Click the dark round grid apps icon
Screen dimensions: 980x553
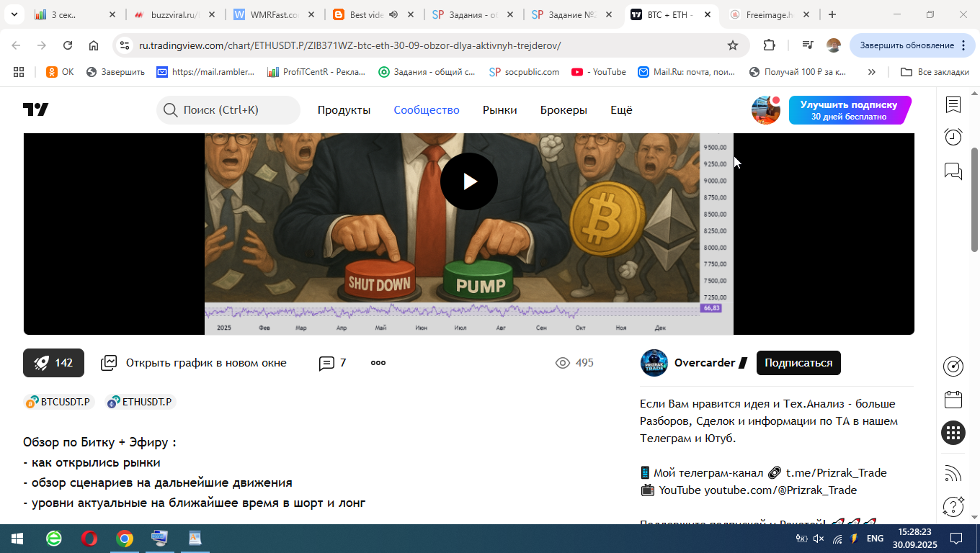click(953, 433)
